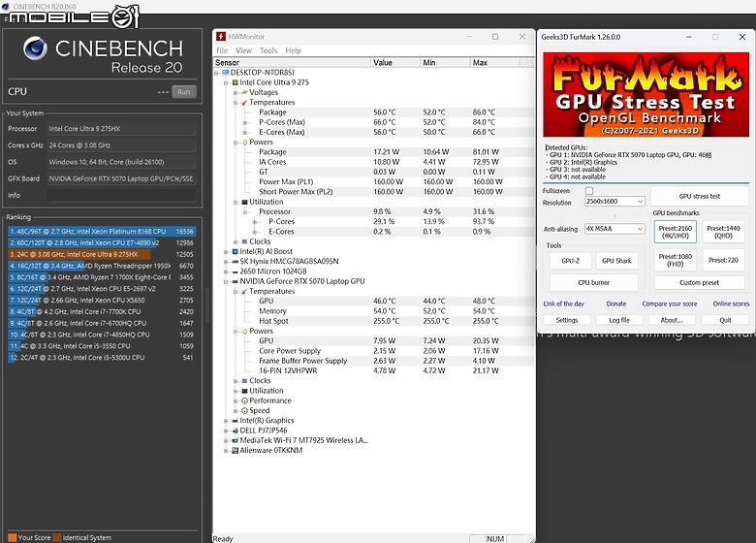Click the CPU Temperatures thermometer icon
756x543 pixels.
click(x=244, y=102)
